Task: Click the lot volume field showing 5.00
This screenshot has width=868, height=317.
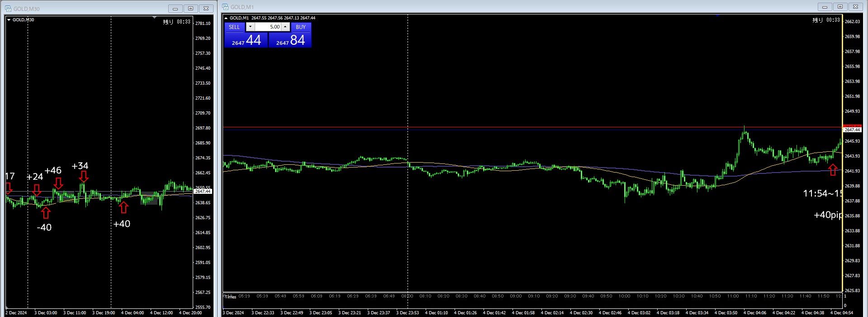Action: click(268, 27)
